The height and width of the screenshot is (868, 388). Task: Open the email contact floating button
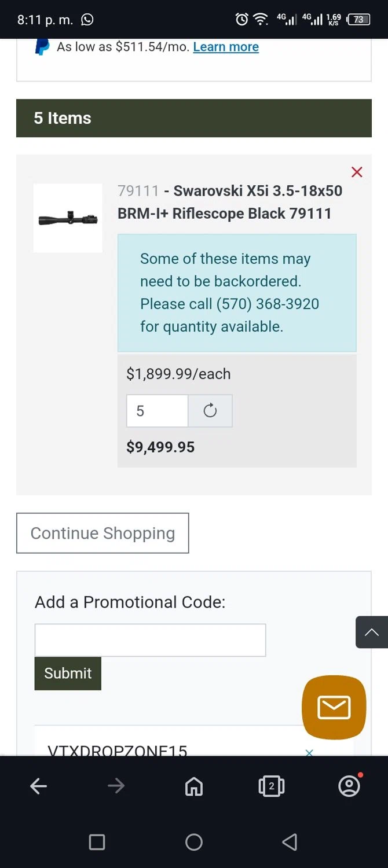[x=334, y=707]
